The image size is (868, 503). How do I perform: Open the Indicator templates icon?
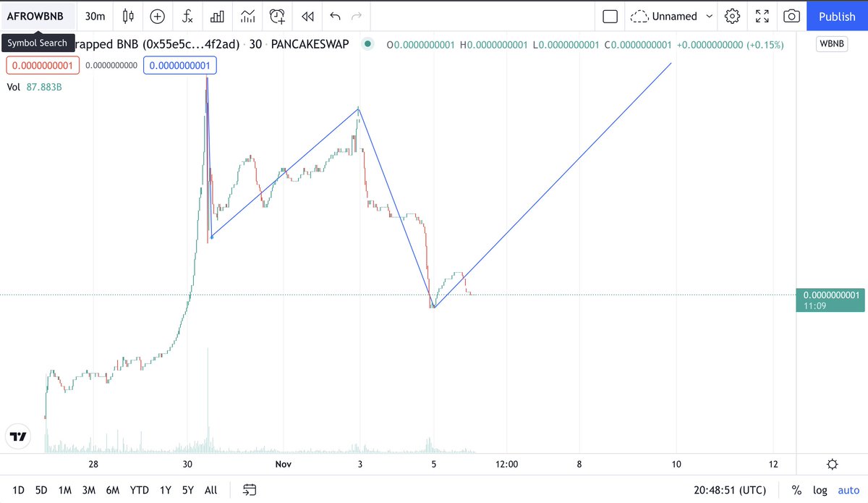[247, 16]
